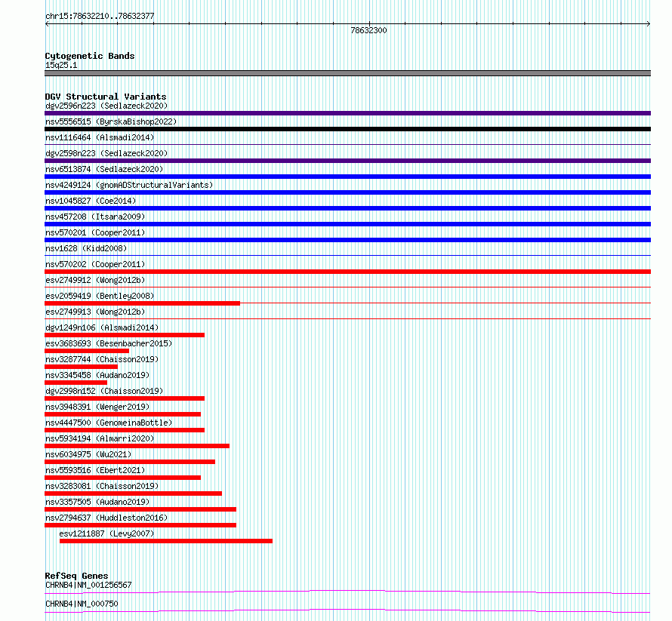Click the CHRNB4|NM_001256567 gene label
Image resolution: width=672 pixels, height=621 pixels.
88,585
